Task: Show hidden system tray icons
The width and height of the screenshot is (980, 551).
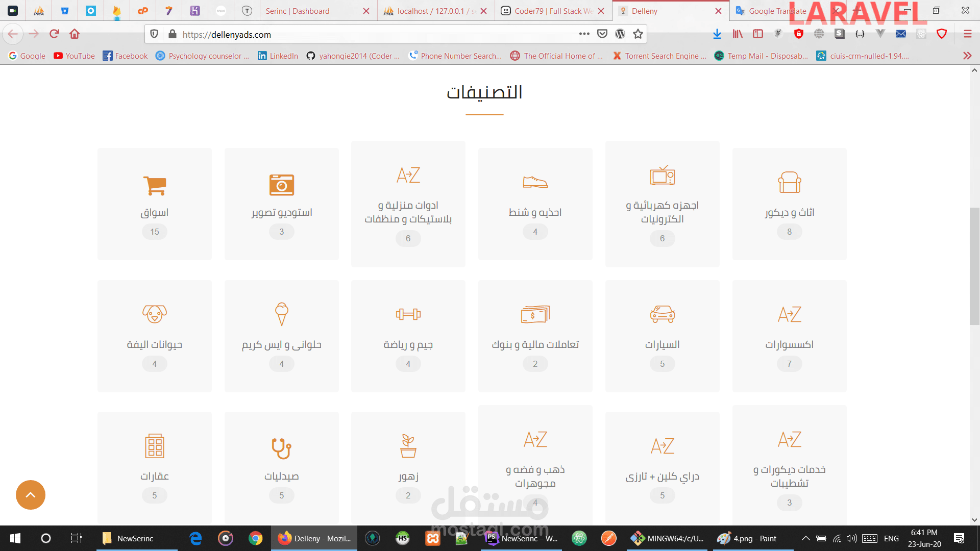Action: 805,538
